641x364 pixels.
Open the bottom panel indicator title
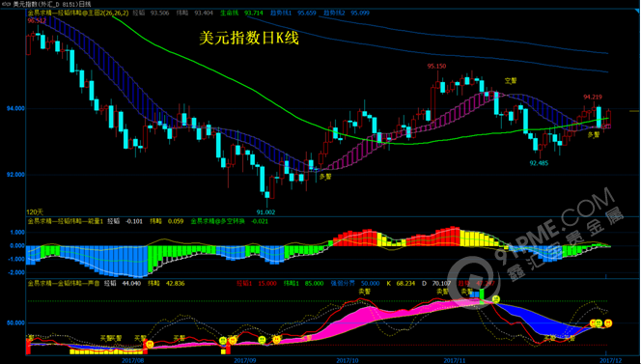[64, 283]
